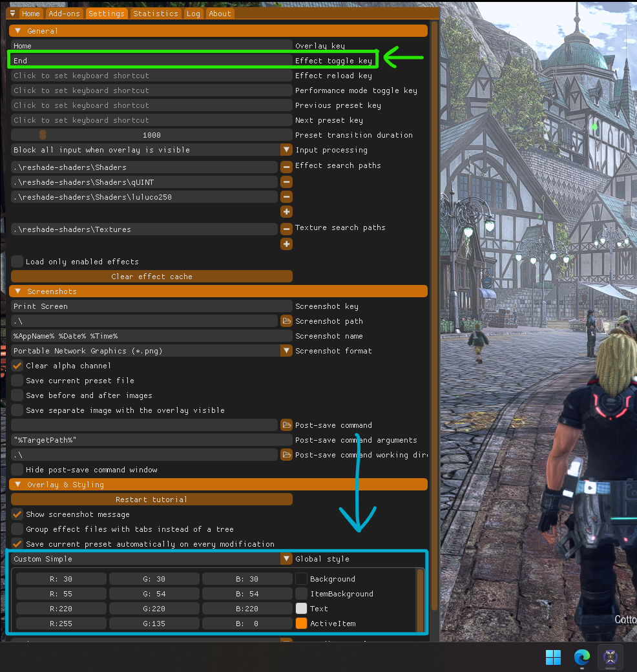Image resolution: width=637 pixels, height=672 pixels.
Task: Click Restart tutorial button
Action: tap(152, 499)
